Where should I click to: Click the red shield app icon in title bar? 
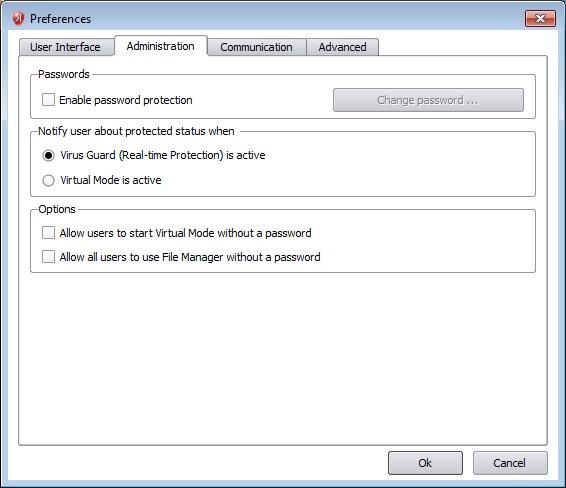(18, 18)
